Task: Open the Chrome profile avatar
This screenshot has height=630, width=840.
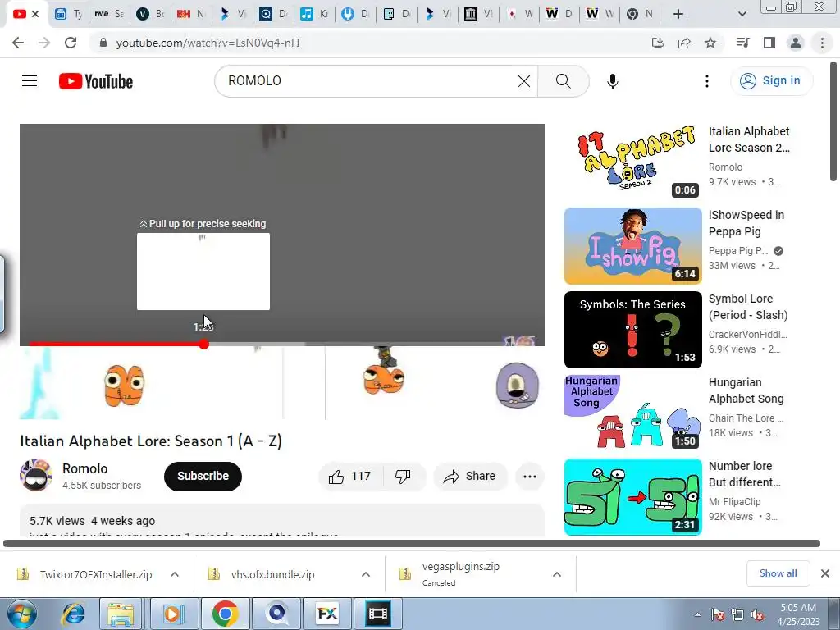Action: (796, 43)
